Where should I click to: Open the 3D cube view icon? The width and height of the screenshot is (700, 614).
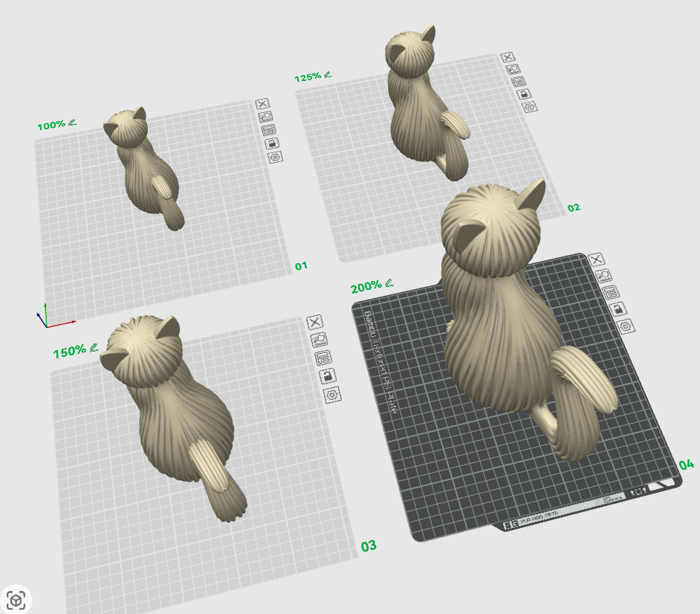pyautogui.click(x=16, y=600)
